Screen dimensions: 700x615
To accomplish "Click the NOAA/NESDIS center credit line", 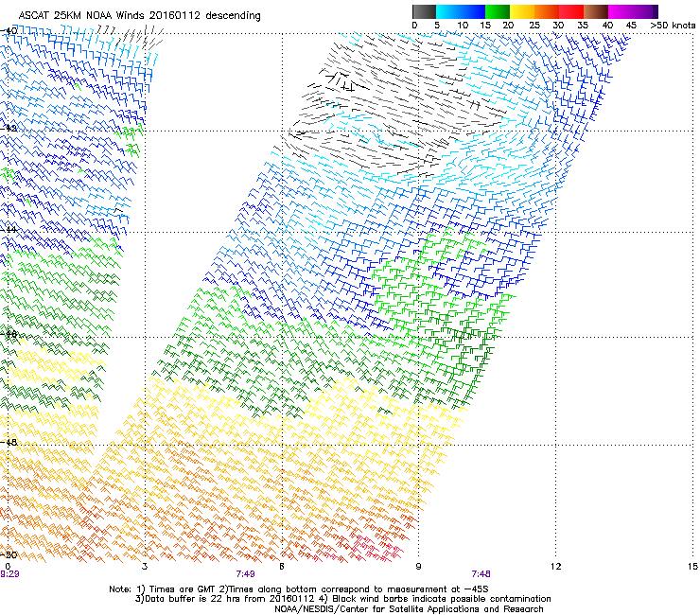I will 409,609.
